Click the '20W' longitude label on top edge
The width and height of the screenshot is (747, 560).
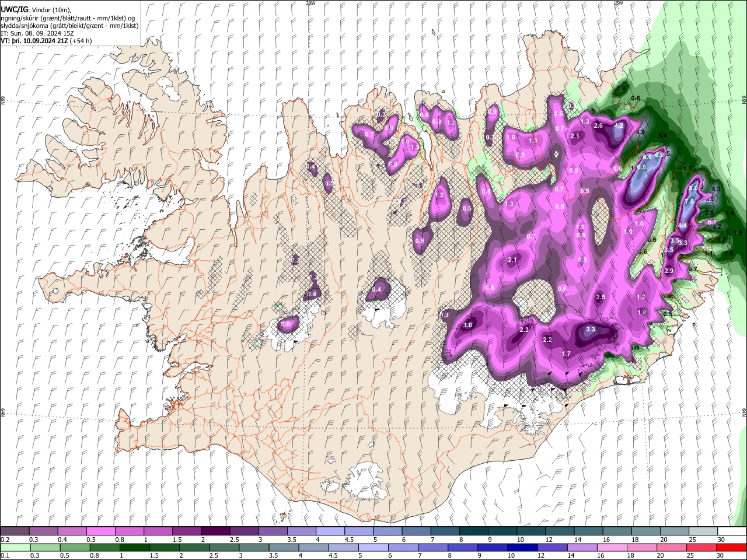click(310, 3)
